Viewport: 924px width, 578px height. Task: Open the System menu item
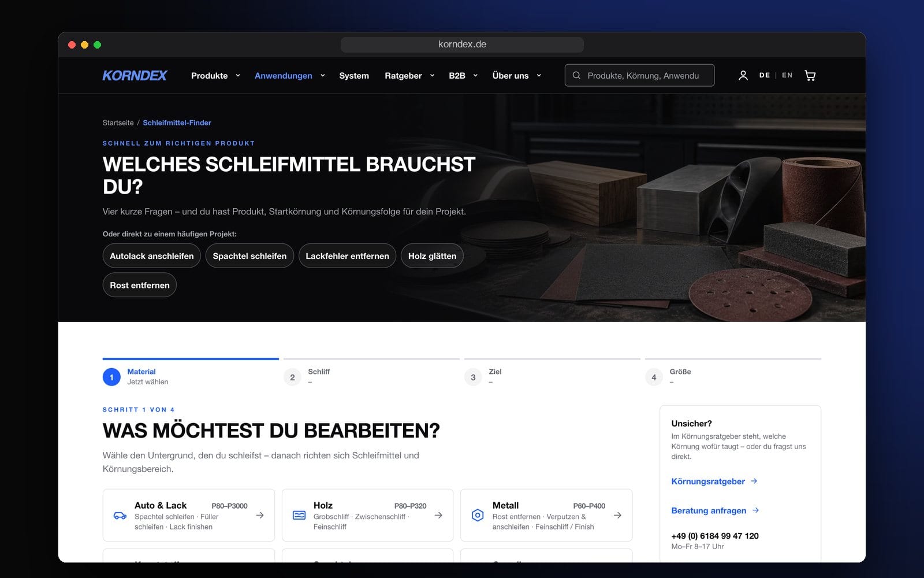[x=354, y=76]
